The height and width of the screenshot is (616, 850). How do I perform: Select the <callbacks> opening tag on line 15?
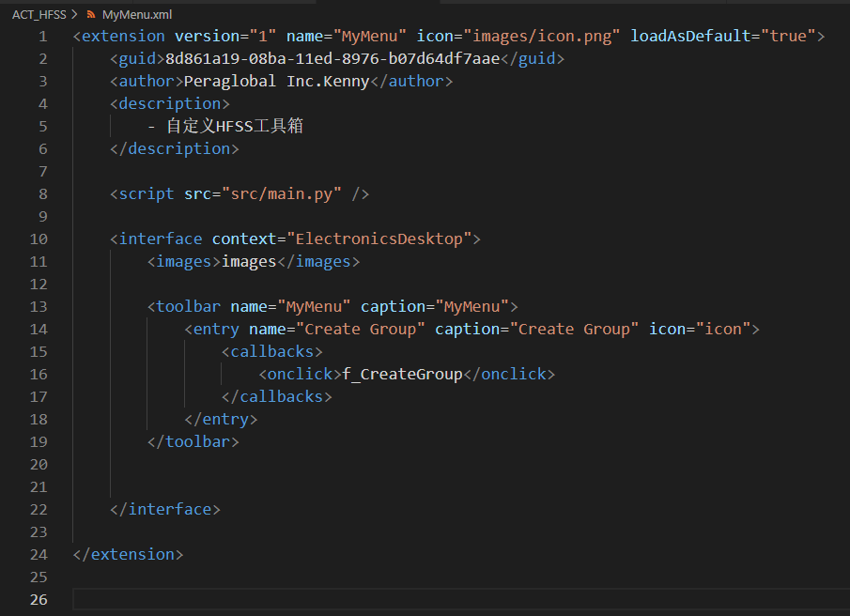pos(272,350)
